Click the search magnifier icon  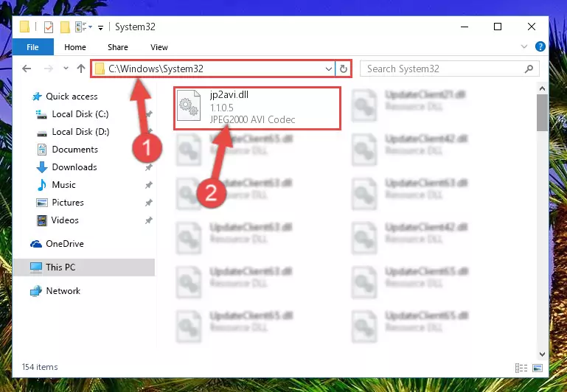[529, 69]
